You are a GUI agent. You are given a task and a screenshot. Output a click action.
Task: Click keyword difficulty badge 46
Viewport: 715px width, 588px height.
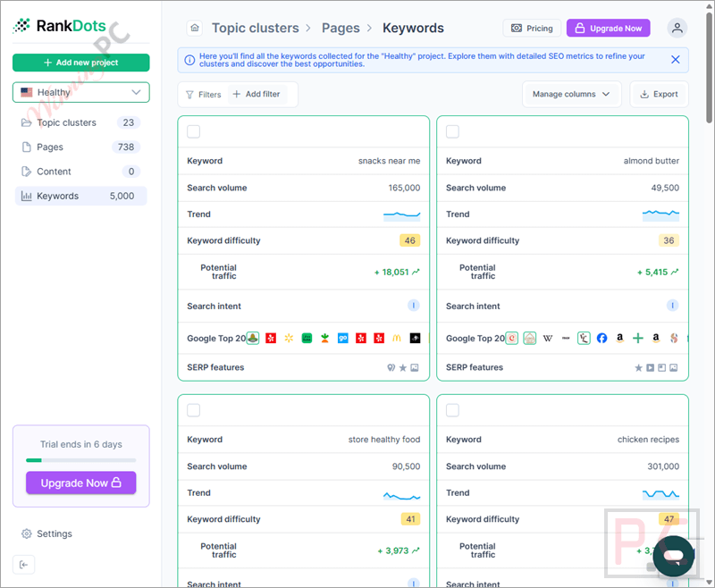[410, 240]
